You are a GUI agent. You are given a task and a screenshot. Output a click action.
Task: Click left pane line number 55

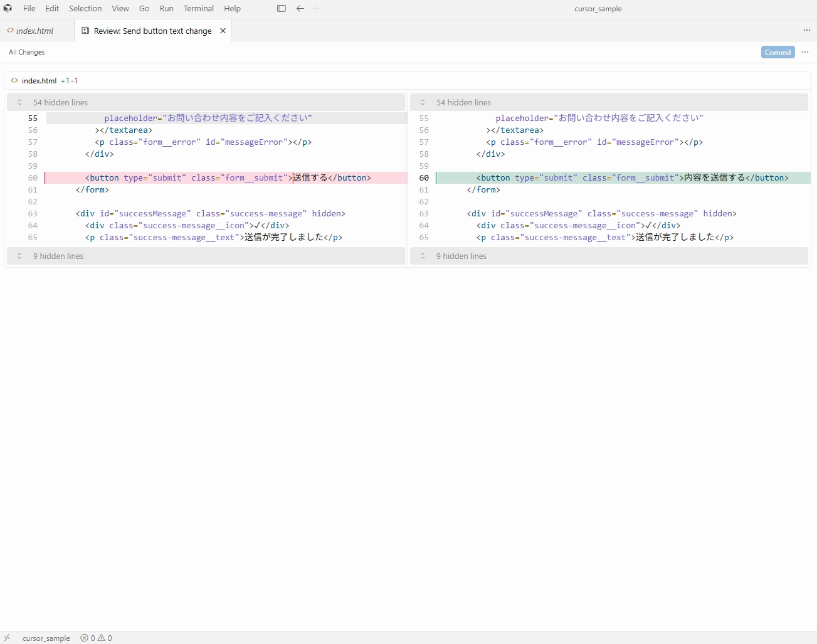(33, 118)
